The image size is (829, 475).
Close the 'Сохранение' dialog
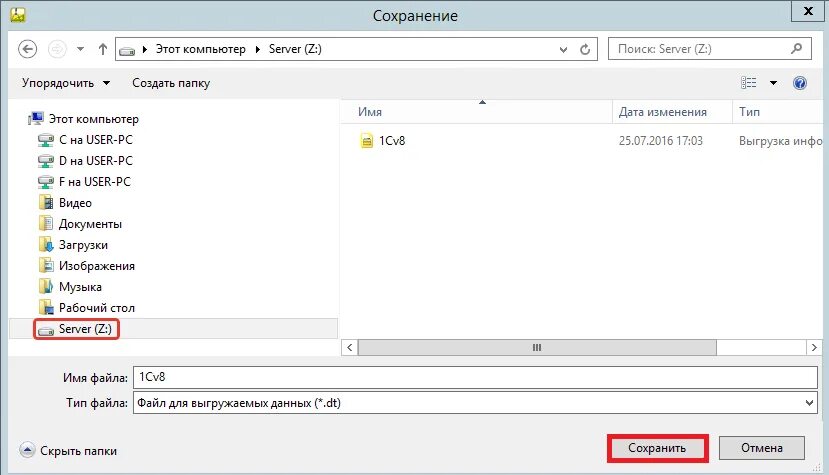point(808,11)
